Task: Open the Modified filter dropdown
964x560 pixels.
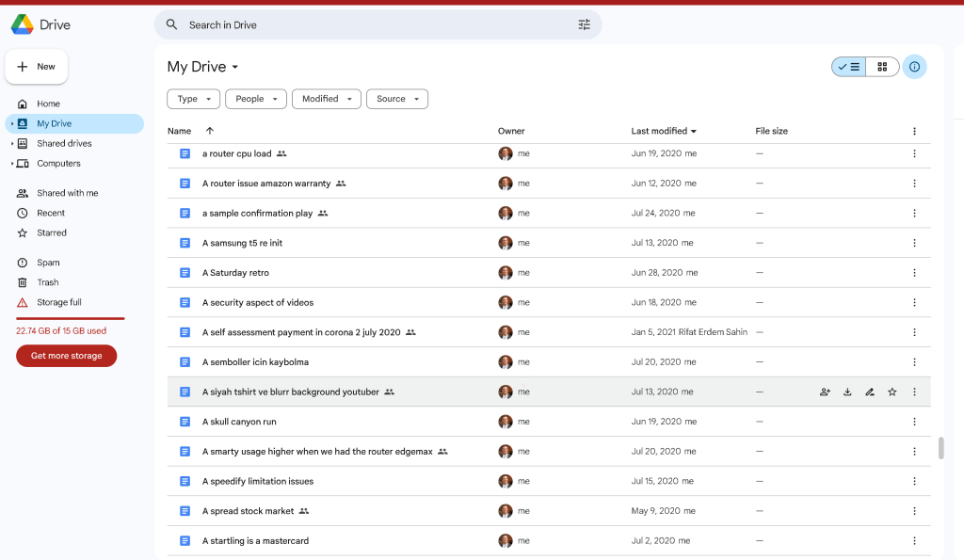Action: click(327, 99)
